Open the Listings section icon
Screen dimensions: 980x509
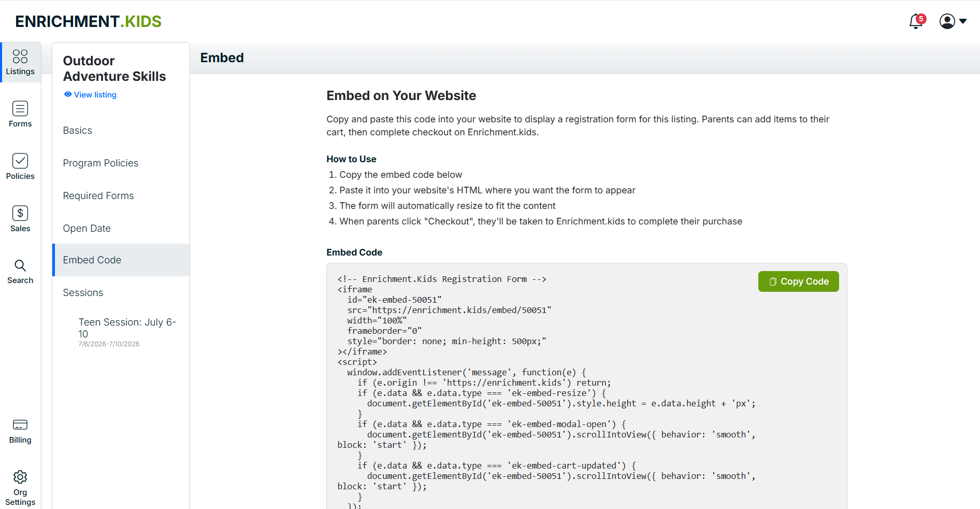click(x=20, y=56)
